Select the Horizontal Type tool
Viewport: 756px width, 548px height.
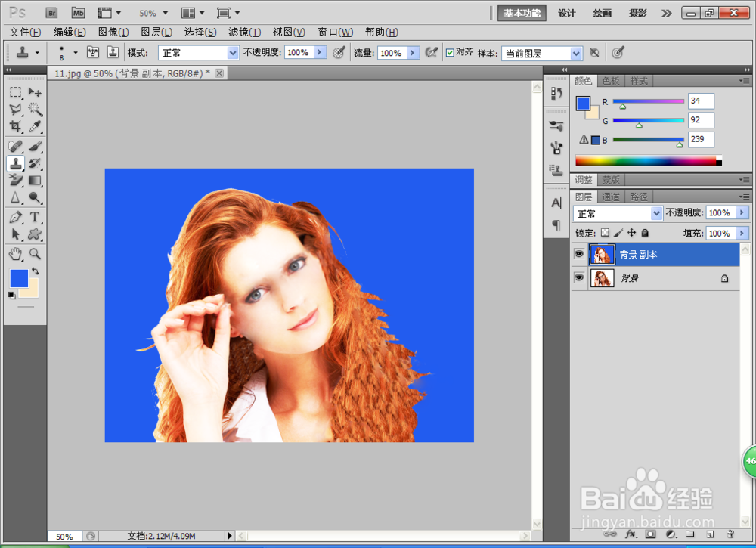pos(35,217)
